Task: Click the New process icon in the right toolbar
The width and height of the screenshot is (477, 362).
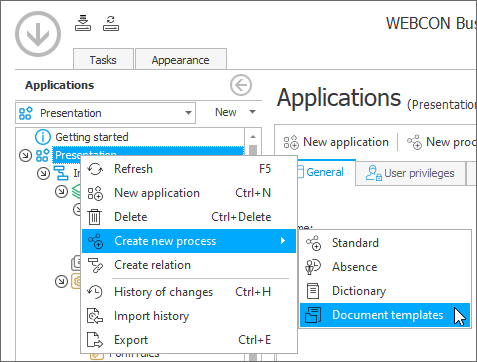Action: [414, 142]
